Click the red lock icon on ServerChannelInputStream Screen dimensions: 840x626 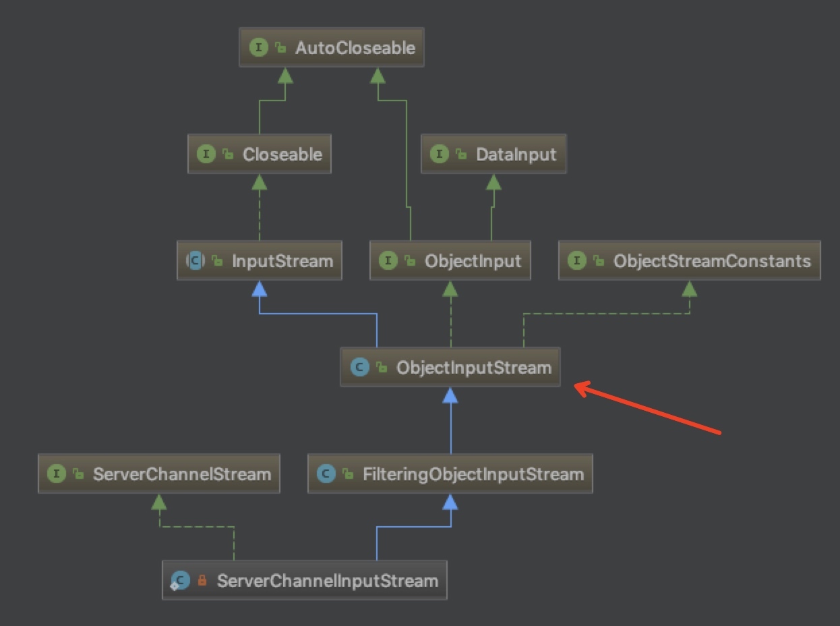(202, 580)
